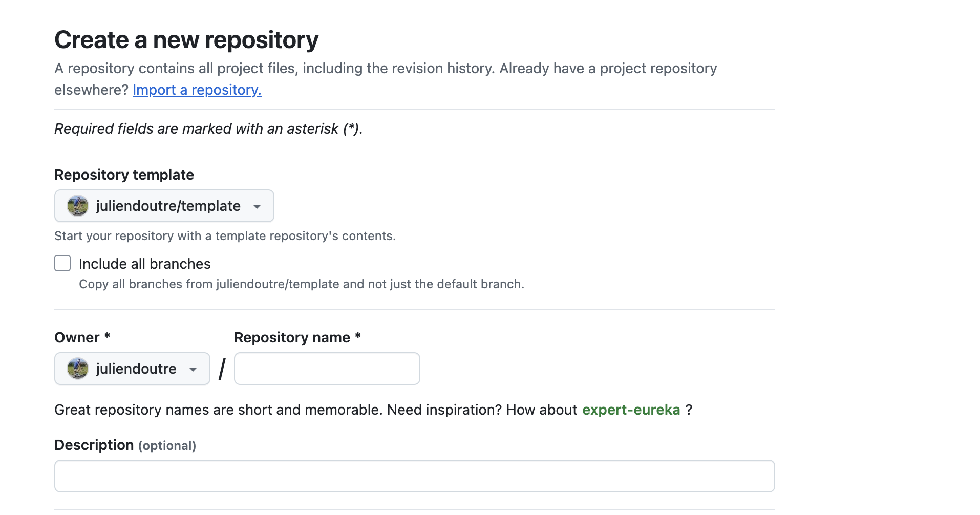Open the Repository template dropdown

[x=164, y=206]
